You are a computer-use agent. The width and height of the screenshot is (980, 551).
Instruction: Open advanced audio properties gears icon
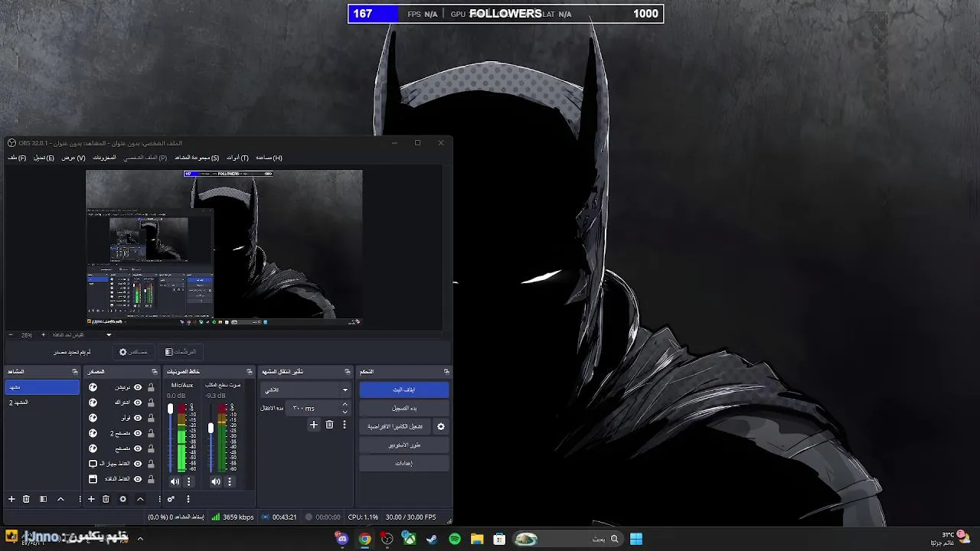[x=171, y=499]
